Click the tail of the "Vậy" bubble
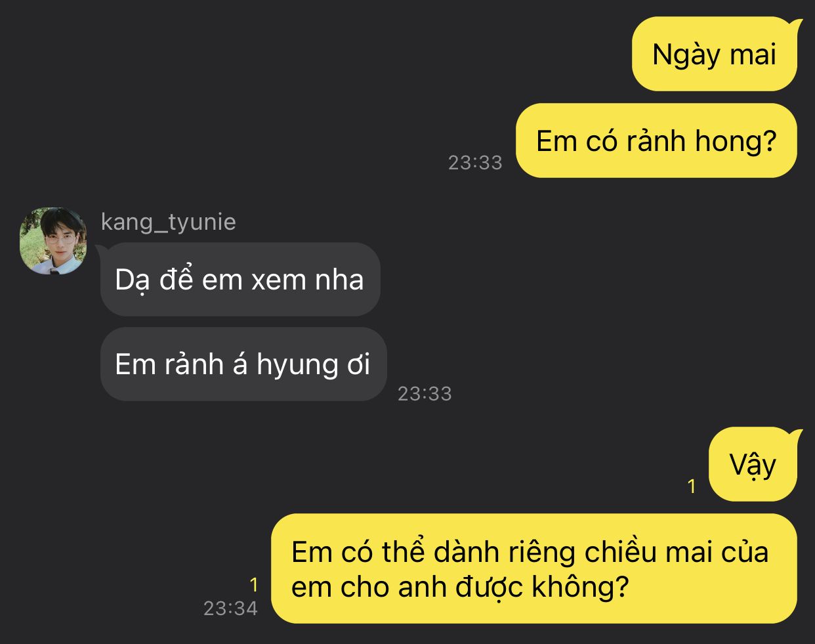Viewport: 815px width, 644px height. tap(796, 435)
